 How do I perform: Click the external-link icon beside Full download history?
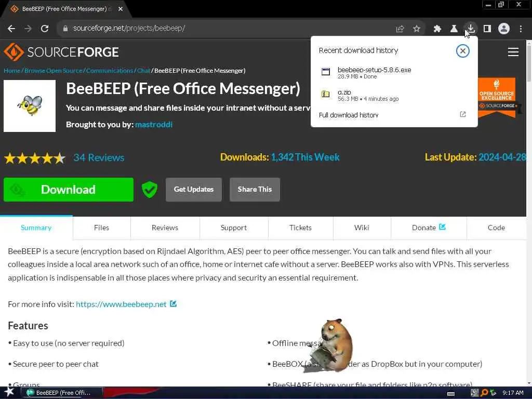point(463,114)
